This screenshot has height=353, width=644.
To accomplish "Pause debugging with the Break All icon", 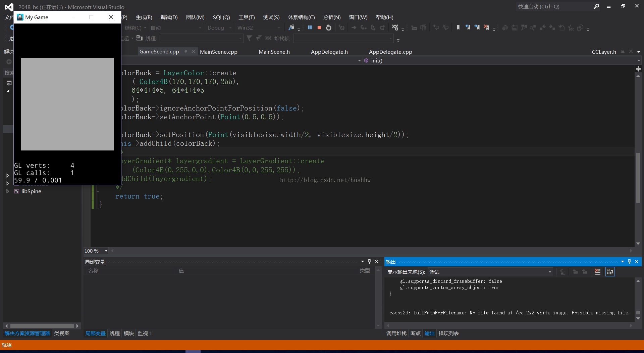I will point(310,28).
